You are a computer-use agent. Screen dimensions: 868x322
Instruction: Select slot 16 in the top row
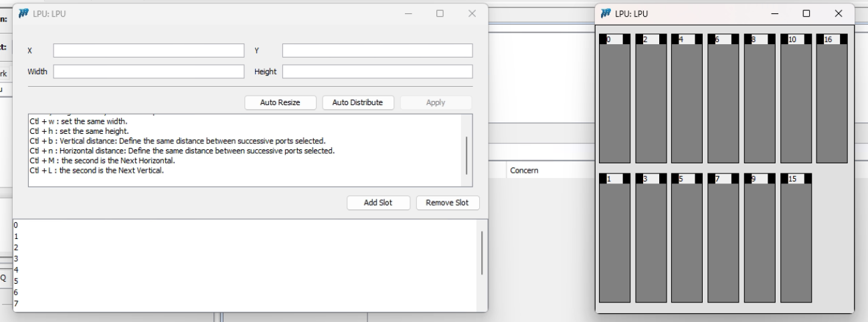pos(832,100)
